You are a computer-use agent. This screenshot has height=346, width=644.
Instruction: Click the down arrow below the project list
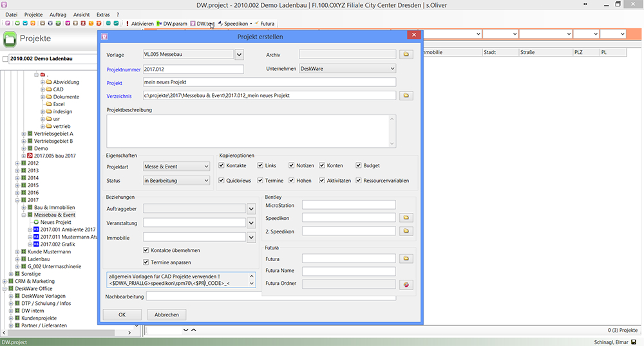pyautogui.click(x=185, y=330)
